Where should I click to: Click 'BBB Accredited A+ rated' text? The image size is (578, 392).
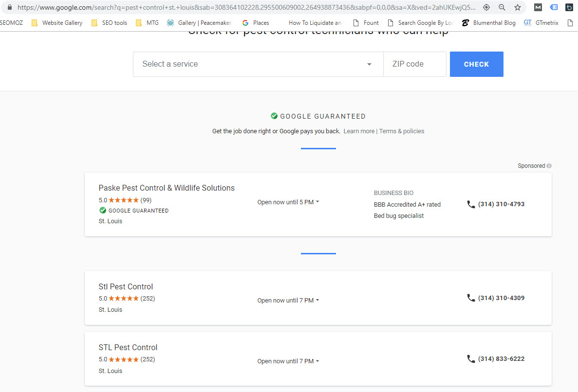(x=407, y=205)
